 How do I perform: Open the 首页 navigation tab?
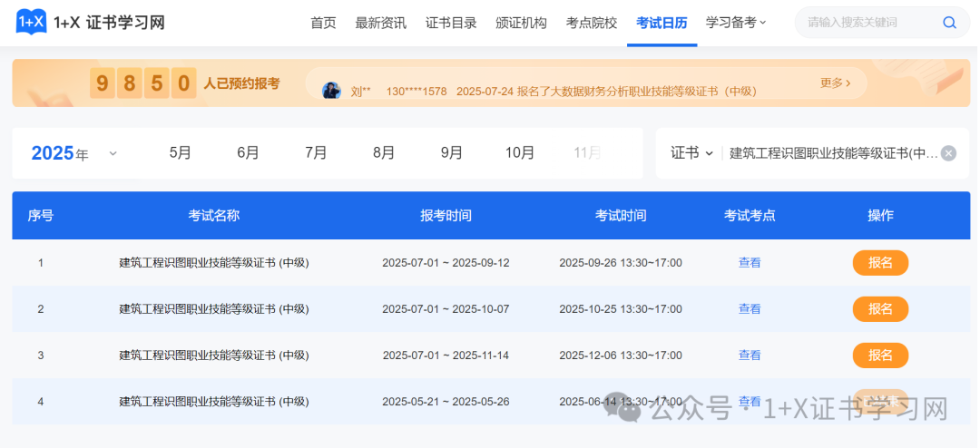323,23
